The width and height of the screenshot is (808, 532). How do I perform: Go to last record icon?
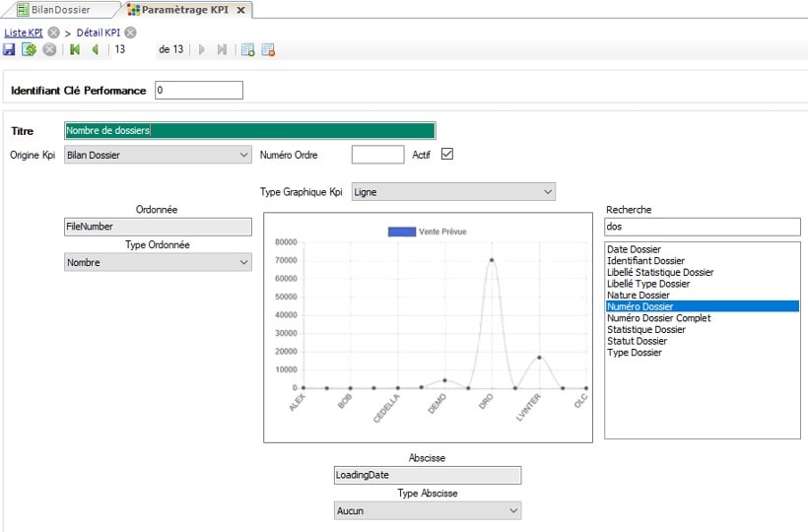click(222, 50)
